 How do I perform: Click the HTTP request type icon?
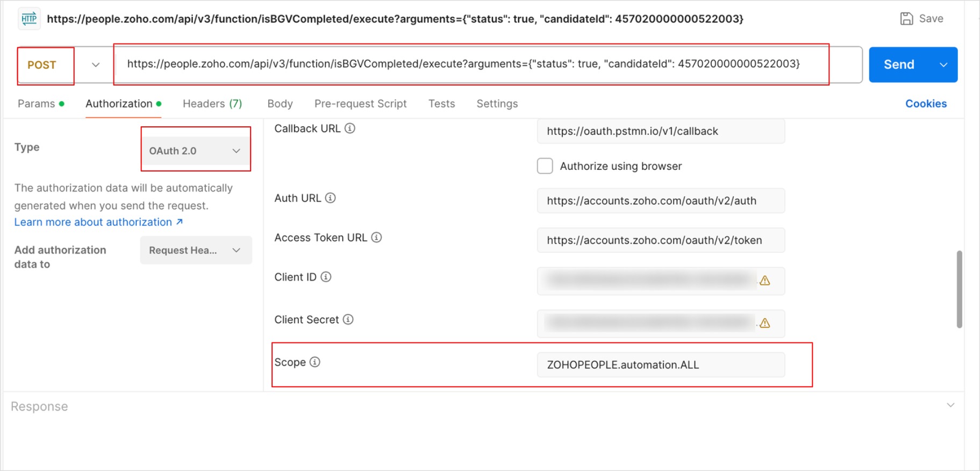[29, 19]
